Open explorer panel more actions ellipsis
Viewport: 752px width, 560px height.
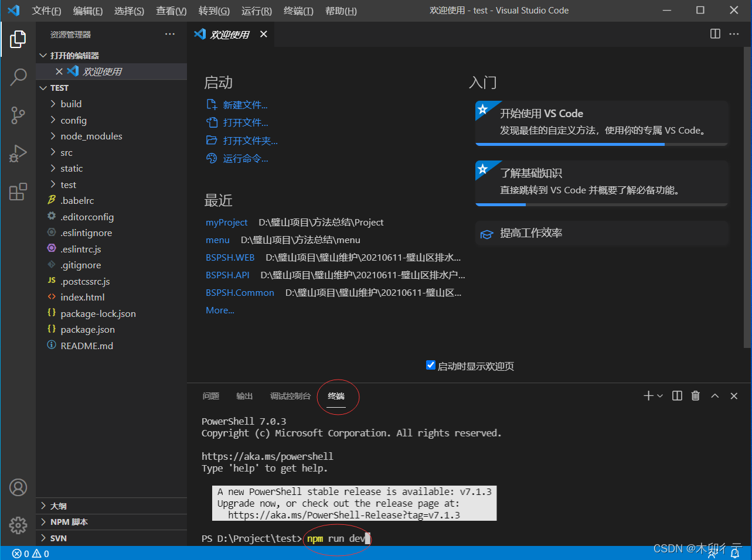[170, 34]
